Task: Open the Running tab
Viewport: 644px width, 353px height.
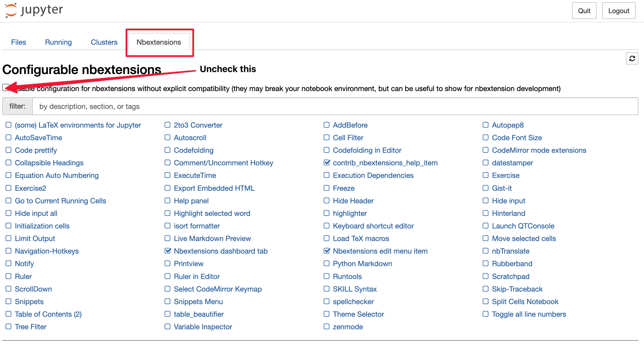Action: pyautogui.click(x=58, y=42)
